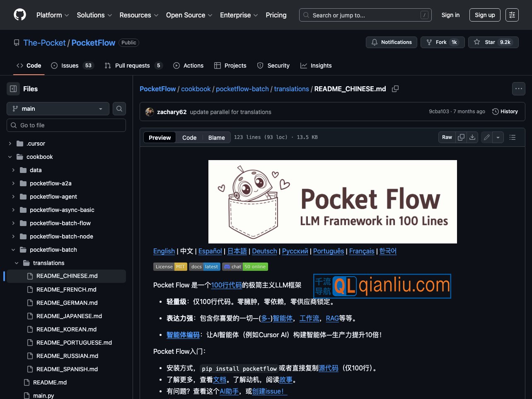This screenshot has width=532, height=399.
Task: Click inside the Go to file field
Action: click(x=66, y=125)
